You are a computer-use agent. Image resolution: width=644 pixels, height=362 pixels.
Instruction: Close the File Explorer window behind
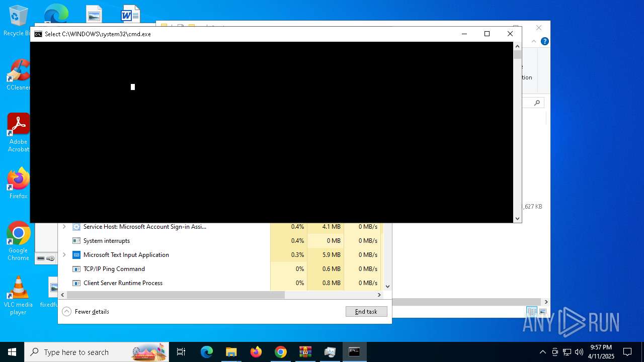539,28
